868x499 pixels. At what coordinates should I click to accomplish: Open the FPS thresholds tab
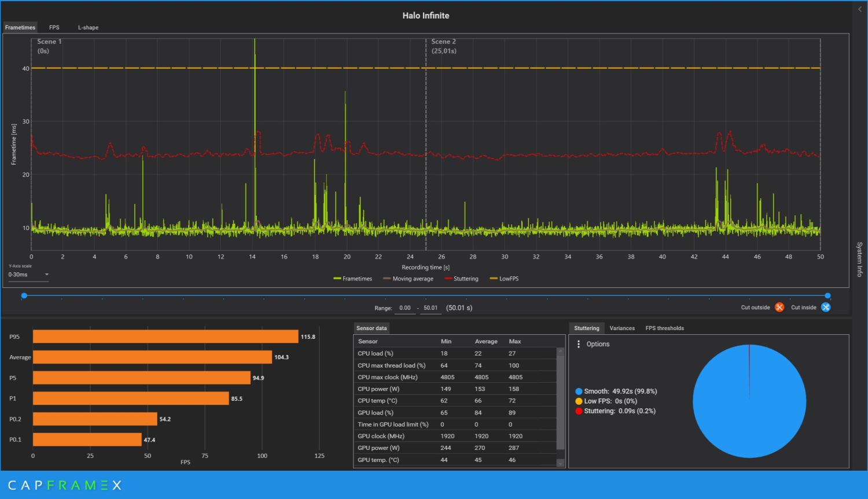pyautogui.click(x=664, y=328)
